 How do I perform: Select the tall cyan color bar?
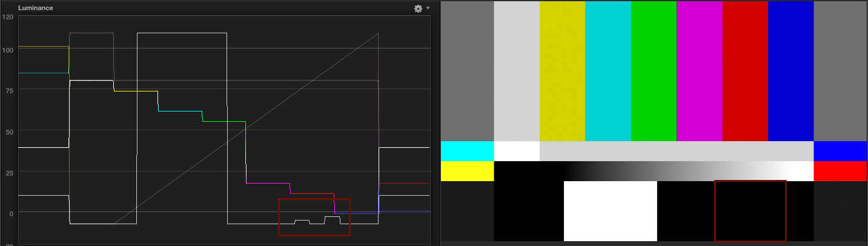pyautogui.click(x=608, y=71)
